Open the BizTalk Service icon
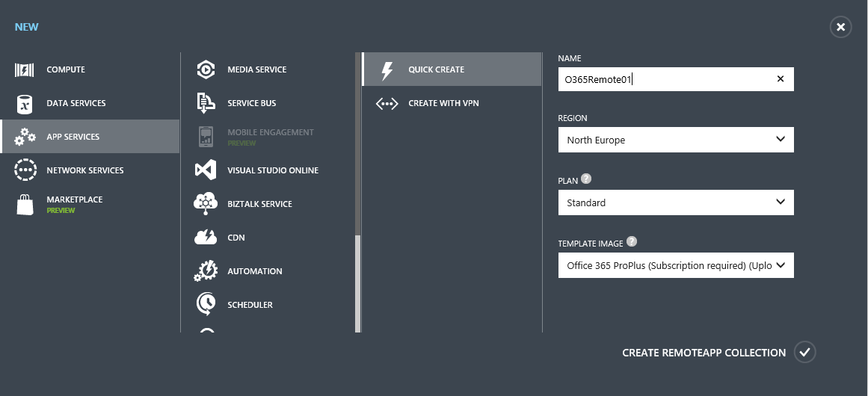 [x=206, y=204]
